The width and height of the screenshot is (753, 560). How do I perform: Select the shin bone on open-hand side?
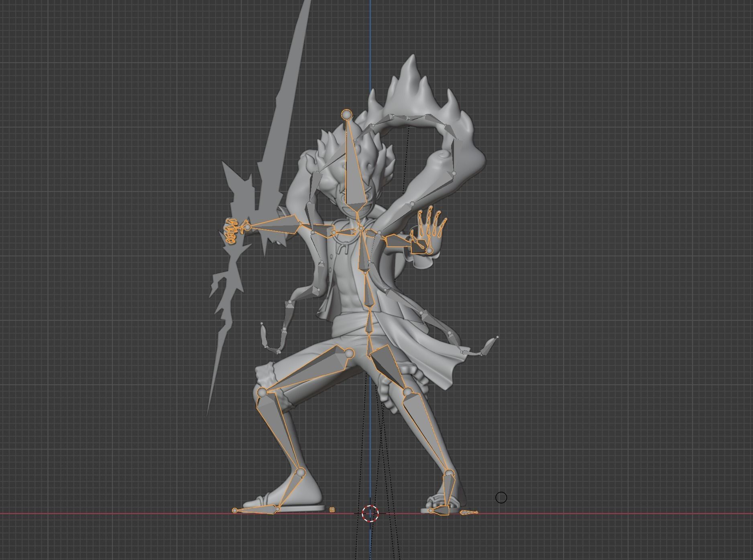tap(425, 431)
